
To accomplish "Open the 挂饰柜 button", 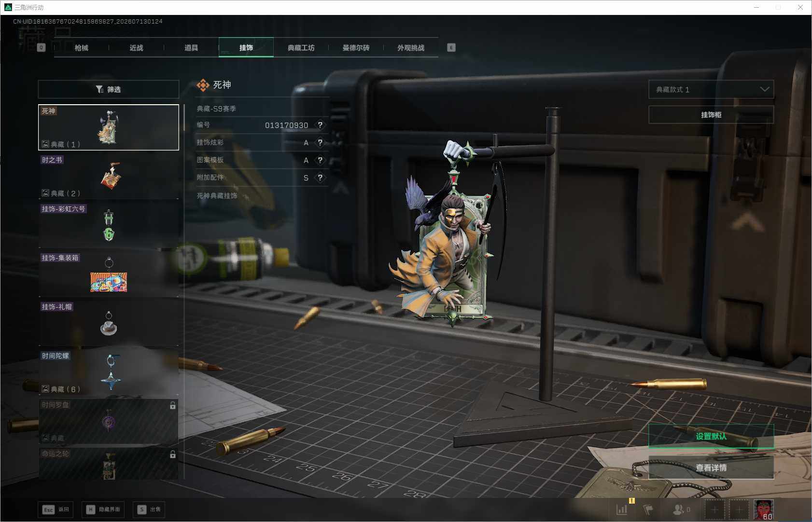I will click(x=711, y=114).
